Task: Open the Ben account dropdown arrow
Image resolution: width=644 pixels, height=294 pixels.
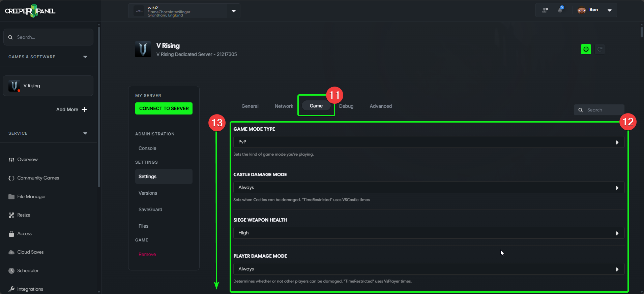Action: click(x=610, y=10)
